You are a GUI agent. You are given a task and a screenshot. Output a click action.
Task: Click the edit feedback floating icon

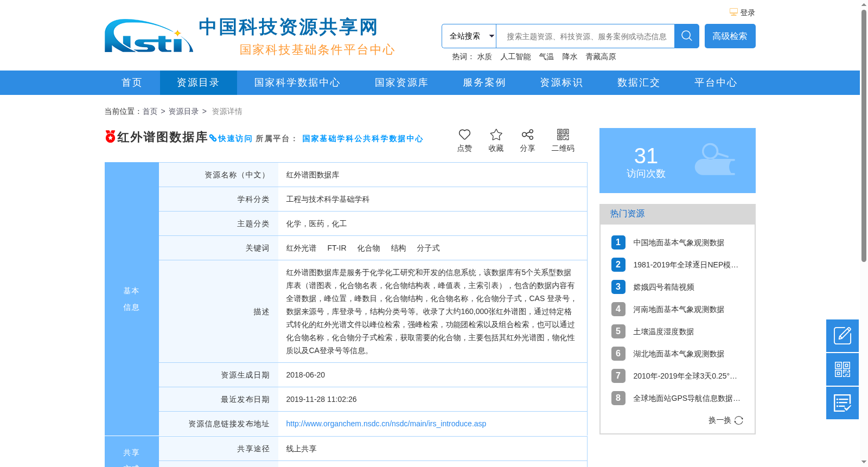843,336
